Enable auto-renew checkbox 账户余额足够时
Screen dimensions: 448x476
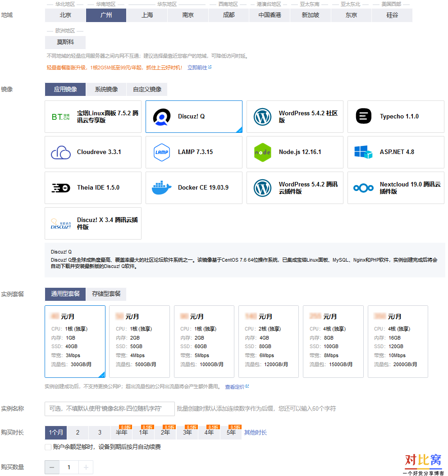48,447
